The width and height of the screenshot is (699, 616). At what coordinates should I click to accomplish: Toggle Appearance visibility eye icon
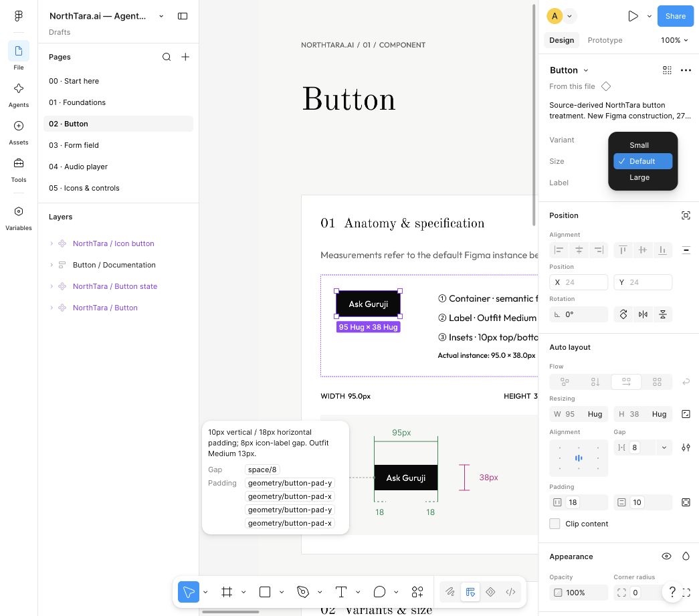click(x=666, y=556)
